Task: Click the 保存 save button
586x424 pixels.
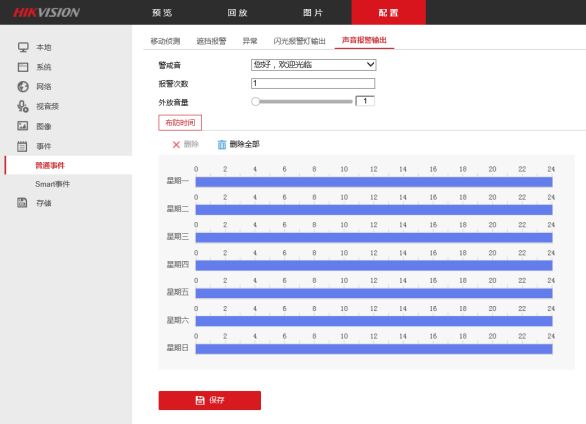Action: 210,400
